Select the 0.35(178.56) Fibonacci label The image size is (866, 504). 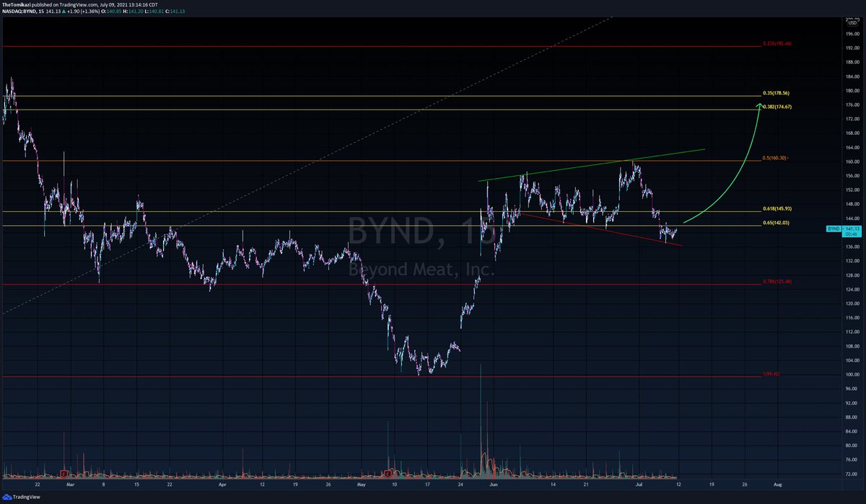point(777,93)
